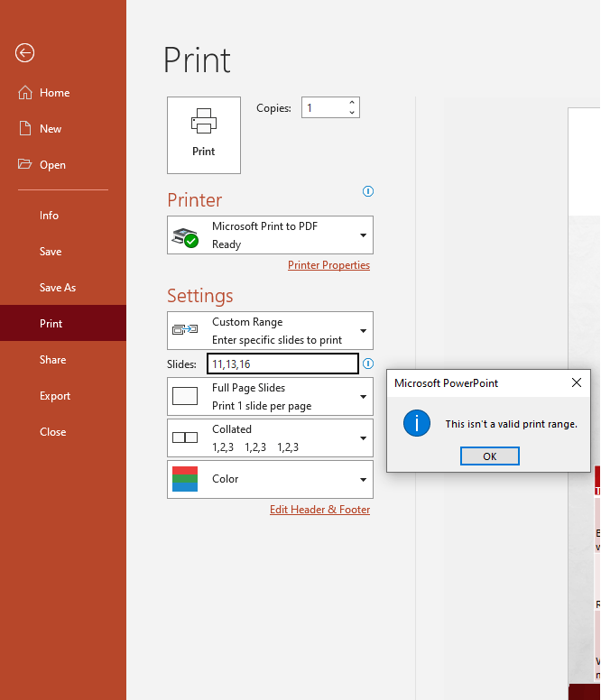Image resolution: width=601 pixels, height=700 pixels.
Task: Select Save As in the sidebar
Action: [63, 288]
